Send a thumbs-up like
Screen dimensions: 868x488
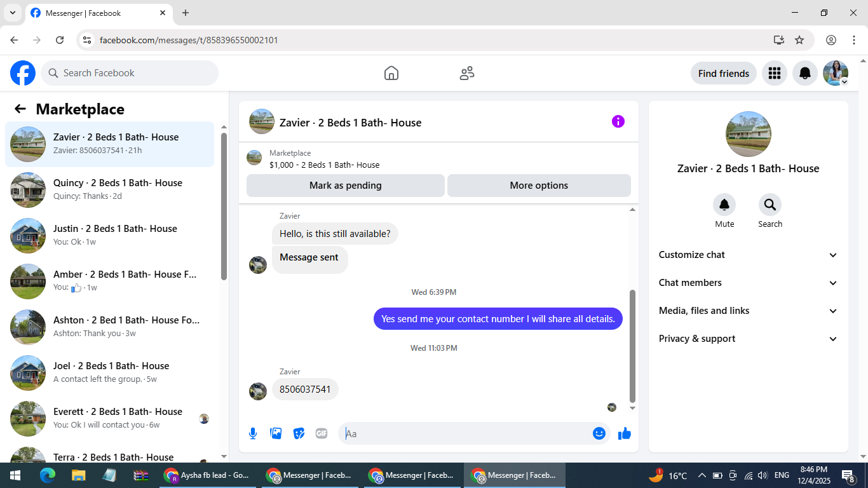tap(625, 433)
